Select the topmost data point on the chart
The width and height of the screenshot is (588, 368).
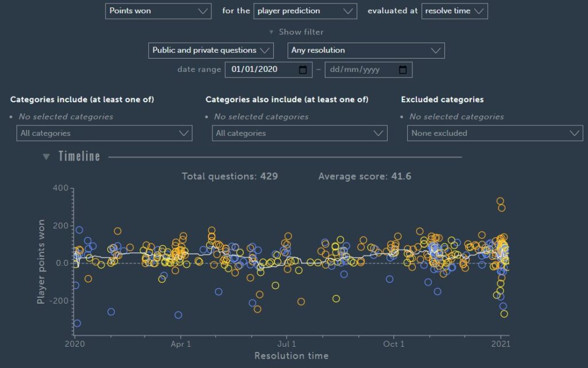point(500,201)
